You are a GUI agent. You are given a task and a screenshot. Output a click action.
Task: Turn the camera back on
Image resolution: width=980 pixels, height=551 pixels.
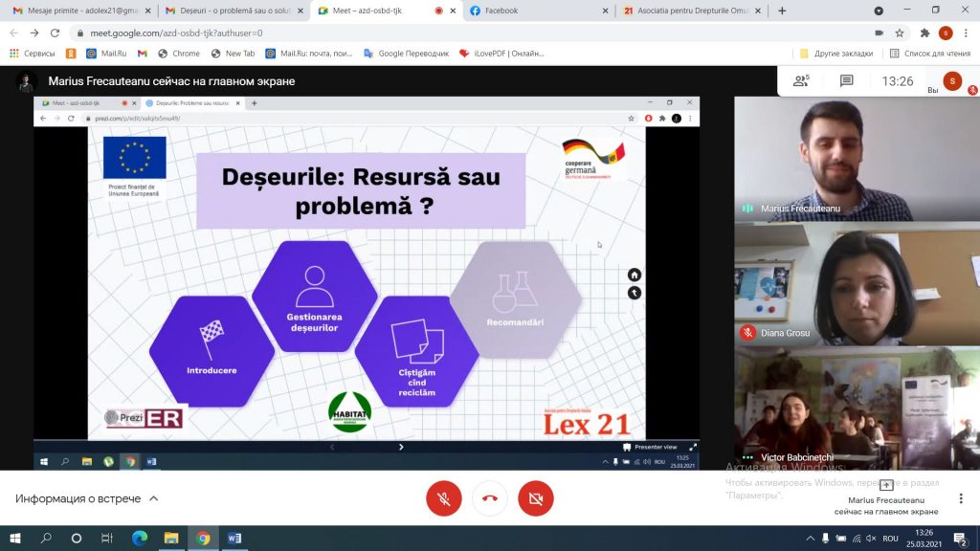tap(536, 498)
